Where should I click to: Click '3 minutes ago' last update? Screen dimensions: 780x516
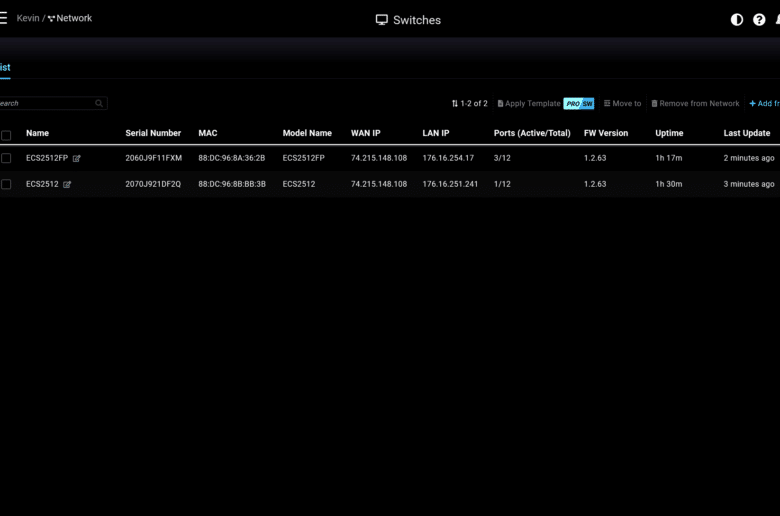[749, 184]
